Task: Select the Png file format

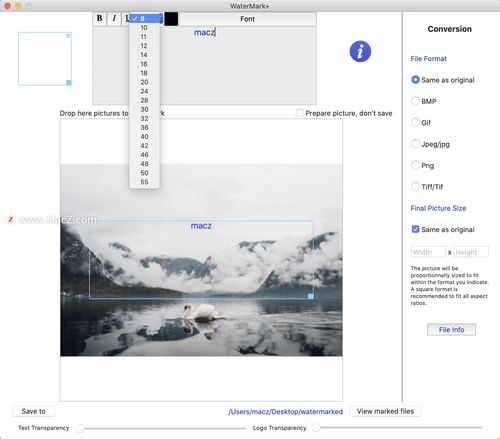Action: coord(415,165)
